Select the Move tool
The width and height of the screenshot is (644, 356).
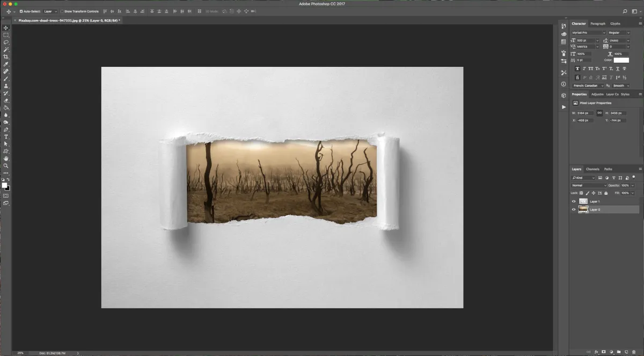pyautogui.click(x=6, y=27)
